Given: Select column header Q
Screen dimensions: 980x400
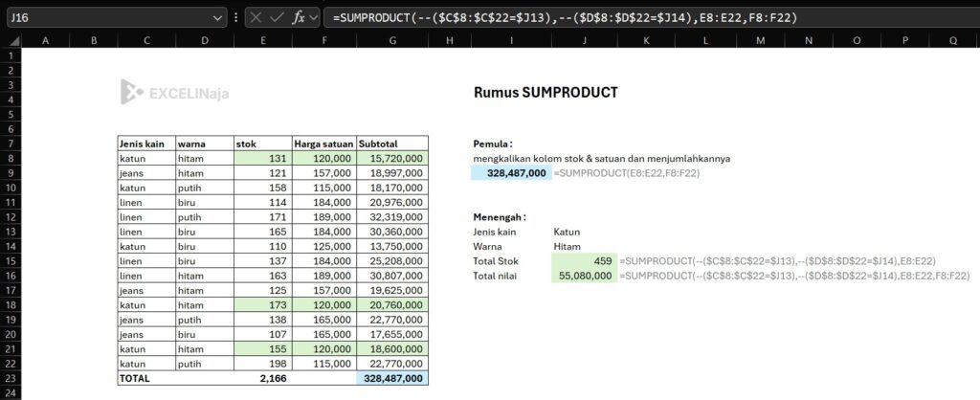Looking at the screenshot, I should (x=954, y=40).
